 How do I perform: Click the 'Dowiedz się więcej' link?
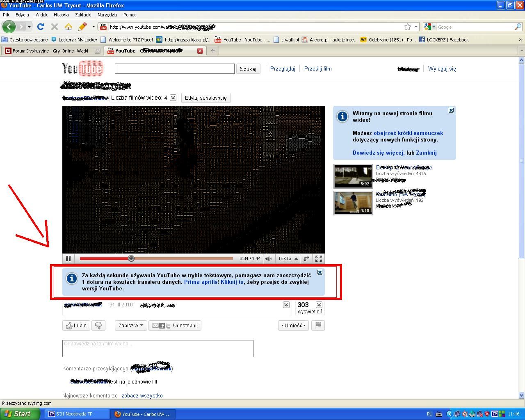(379, 153)
